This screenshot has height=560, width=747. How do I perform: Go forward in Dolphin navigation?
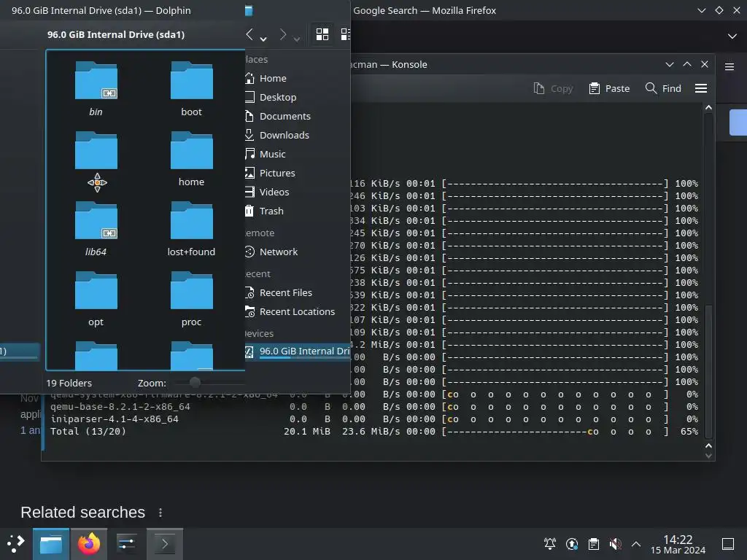point(283,34)
